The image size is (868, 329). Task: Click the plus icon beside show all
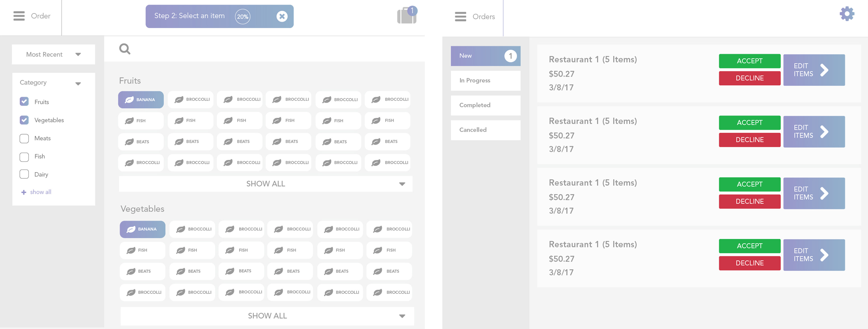click(x=24, y=192)
